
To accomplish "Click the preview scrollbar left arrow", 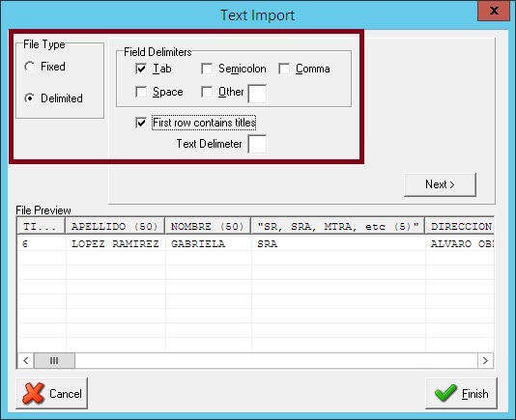I will click(x=26, y=360).
